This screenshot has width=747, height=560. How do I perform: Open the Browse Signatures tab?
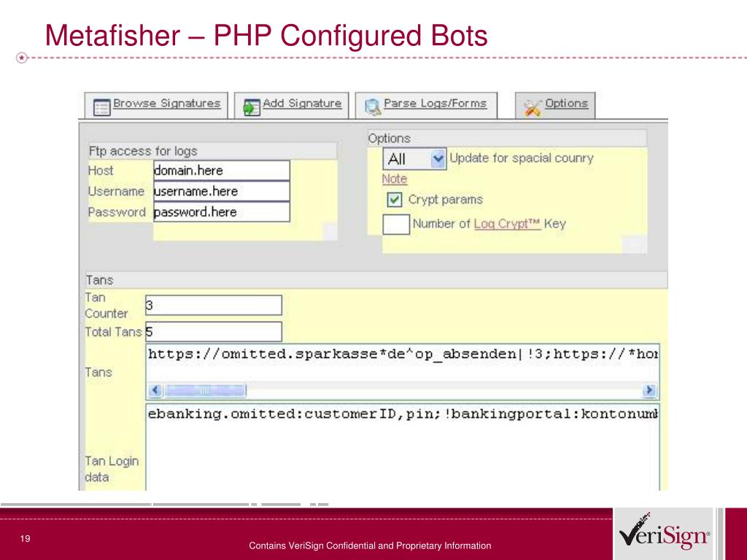156,105
